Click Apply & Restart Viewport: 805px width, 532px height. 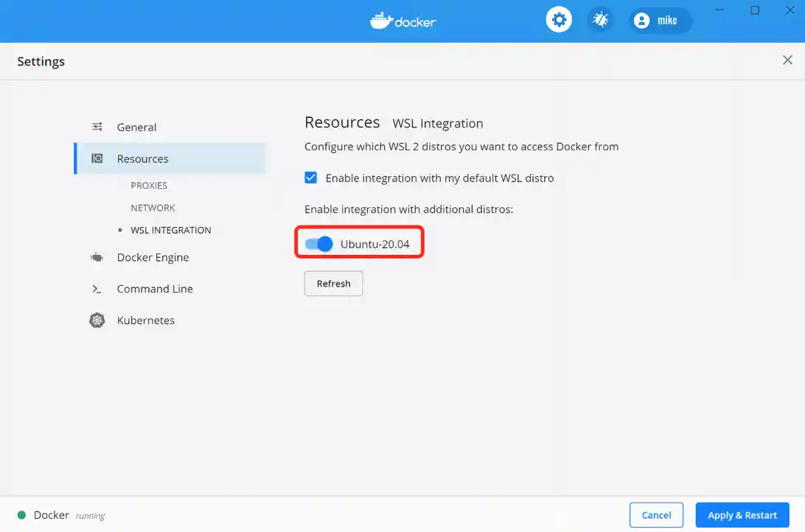click(742, 515)
